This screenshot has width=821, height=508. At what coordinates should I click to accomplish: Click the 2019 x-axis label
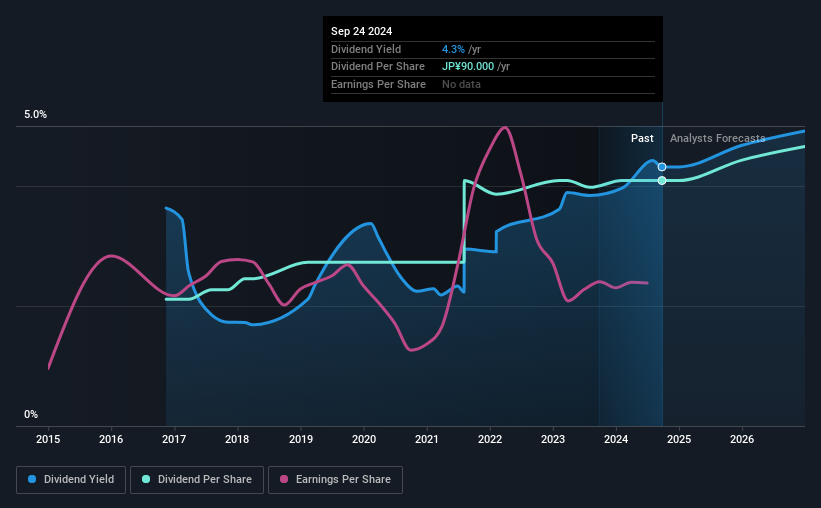pyautogui.click(x=301, y=439)
